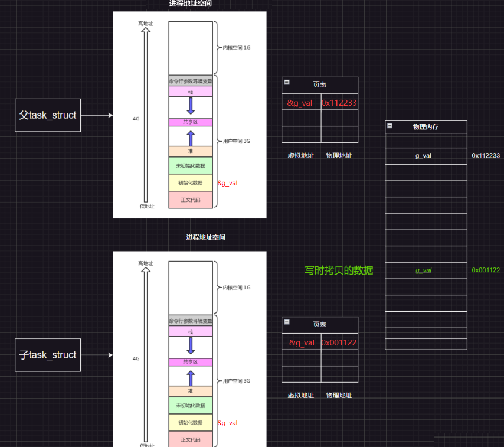Click the green italic g_val row in 物理内存
504x447 pixels.
point(426,270)
